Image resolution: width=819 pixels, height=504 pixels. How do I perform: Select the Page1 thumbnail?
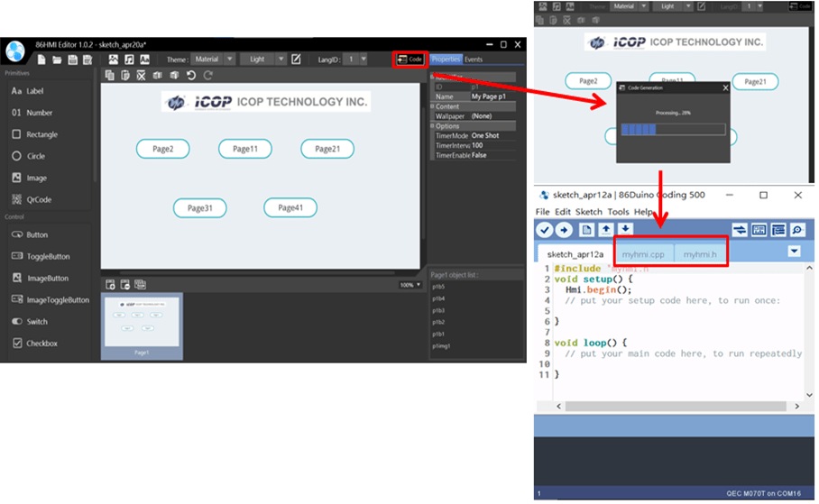click(x=143, y=325)
